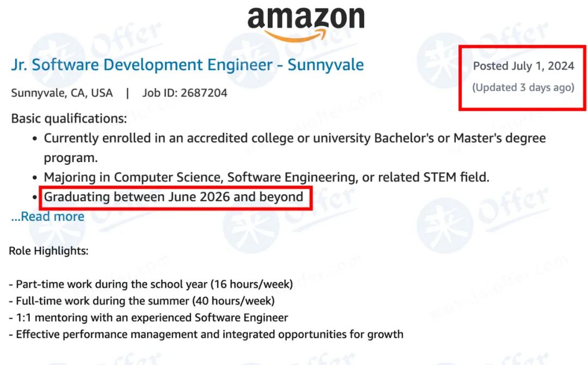Open the Jr. Software Development Engineer job title link
This screenshot has height=365, width=588.
(187, 65)
